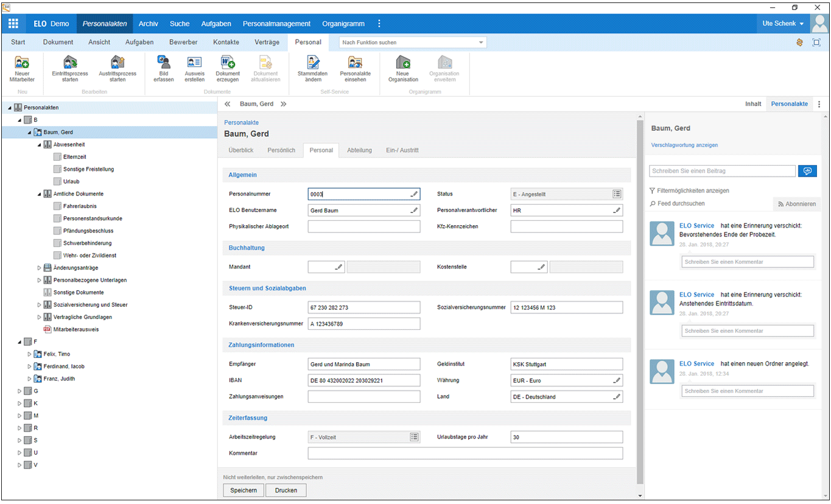Click Stammdaten ändern icon
831x504 pixels.
[x=313, y=63]
